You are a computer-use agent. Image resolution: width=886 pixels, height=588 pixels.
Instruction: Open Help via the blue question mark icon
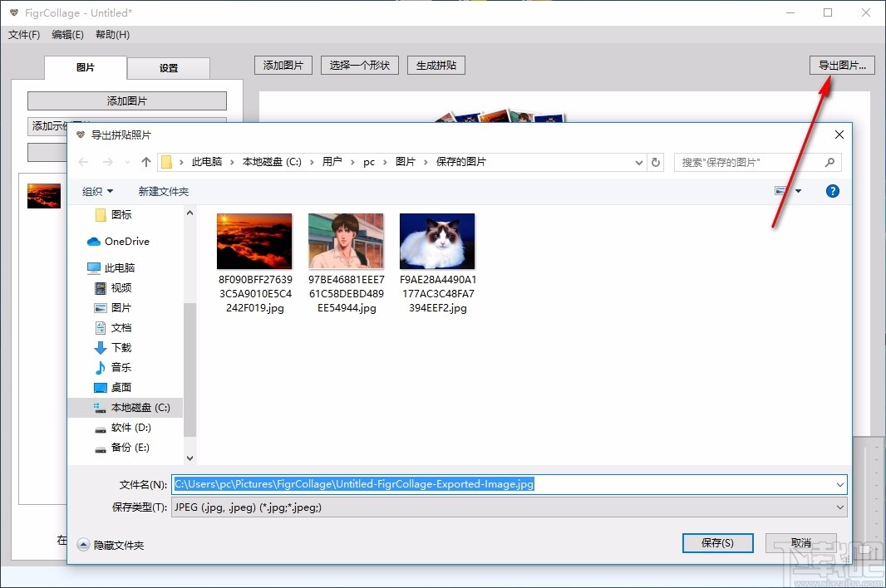(x=832, y=191)
